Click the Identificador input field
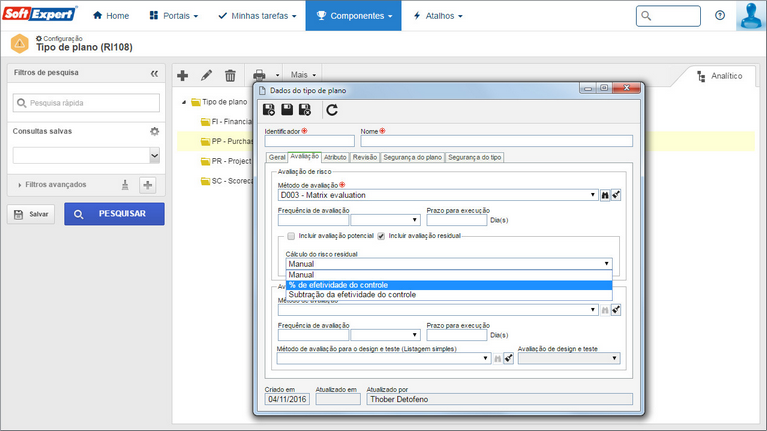This screenshot has width=767, height=431. click(310, 141)
